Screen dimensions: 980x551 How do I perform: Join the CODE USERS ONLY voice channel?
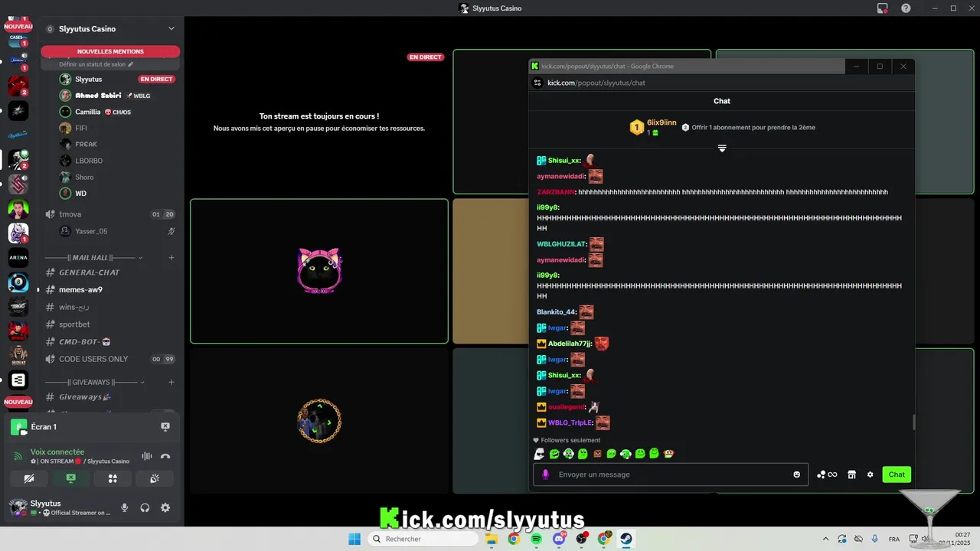(x=110, y=359)
